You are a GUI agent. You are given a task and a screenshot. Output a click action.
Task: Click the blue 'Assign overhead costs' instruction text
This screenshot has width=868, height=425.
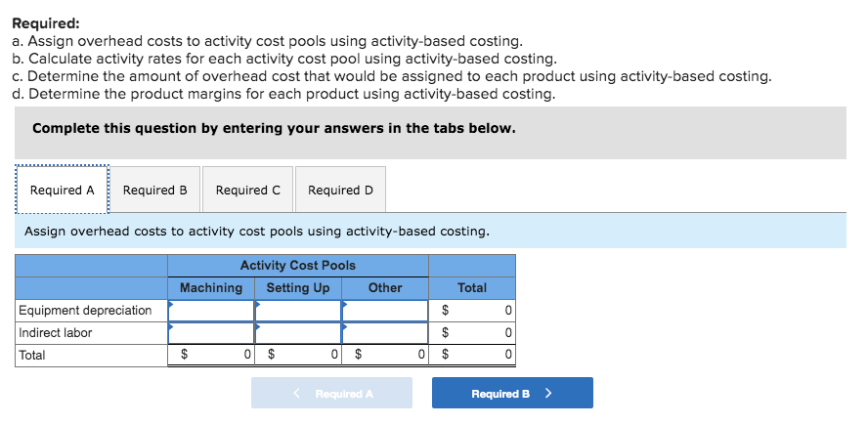pyautogui.click(x=257, y=232)
